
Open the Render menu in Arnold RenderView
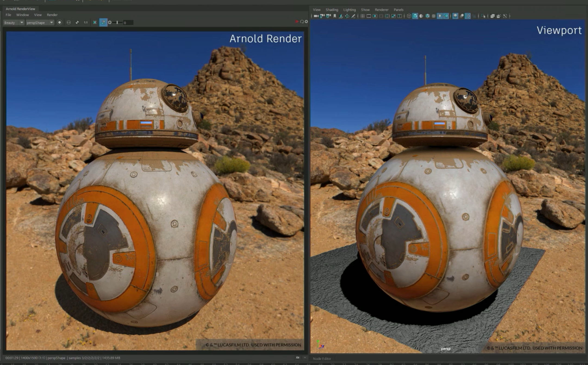click(x=52, y=15)
